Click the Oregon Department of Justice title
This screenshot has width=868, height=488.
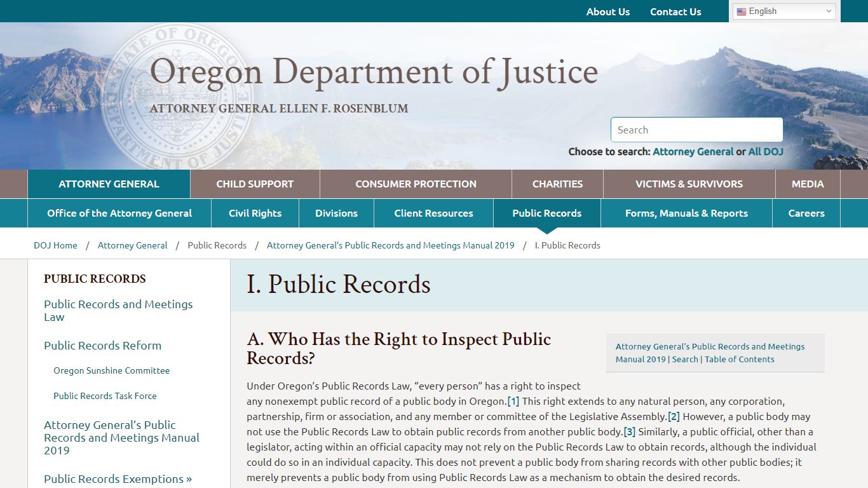coord(374,72)
